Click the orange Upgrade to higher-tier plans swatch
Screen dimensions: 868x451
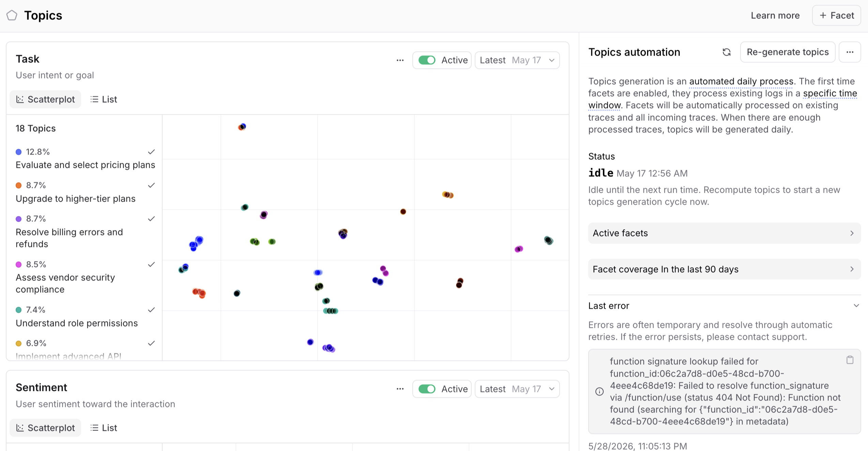[19, 185]
